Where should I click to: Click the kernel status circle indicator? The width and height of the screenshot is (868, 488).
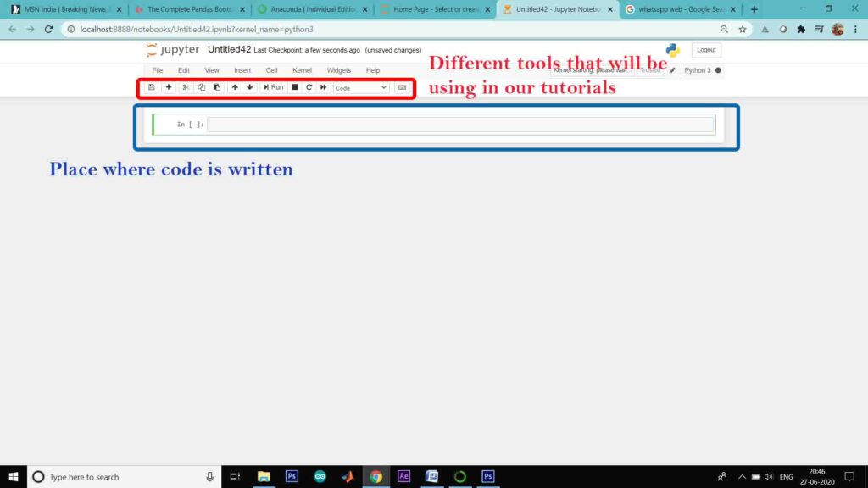tap(718, 70)
